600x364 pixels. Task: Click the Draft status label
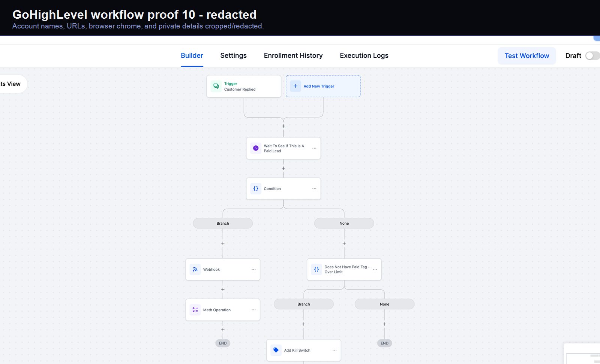pyautogui.click(x=573, y=56)
